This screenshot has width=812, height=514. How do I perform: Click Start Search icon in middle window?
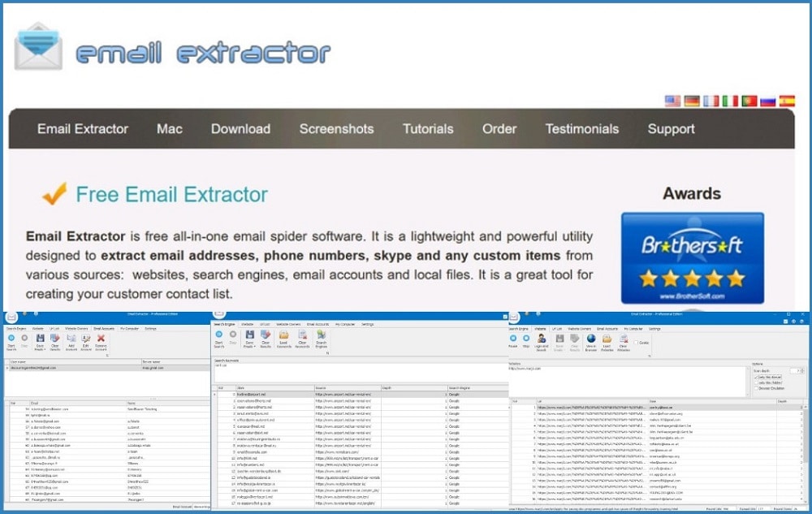click(219, 335)
